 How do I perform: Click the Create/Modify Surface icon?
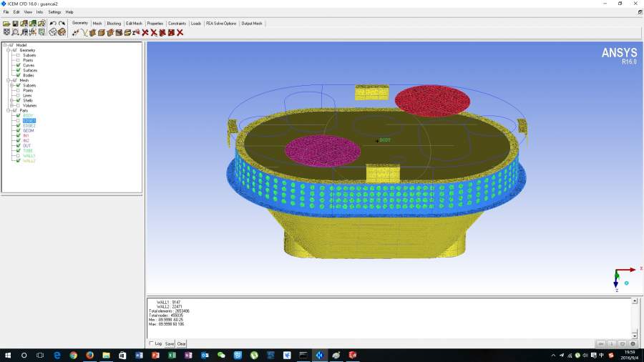click(x=93, y=32)
